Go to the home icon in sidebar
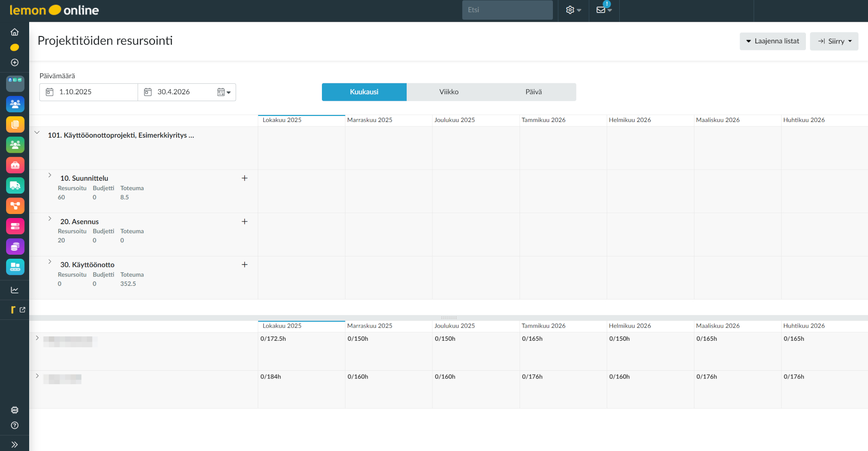This screenshot has height=451, width=868. point(15,32)
